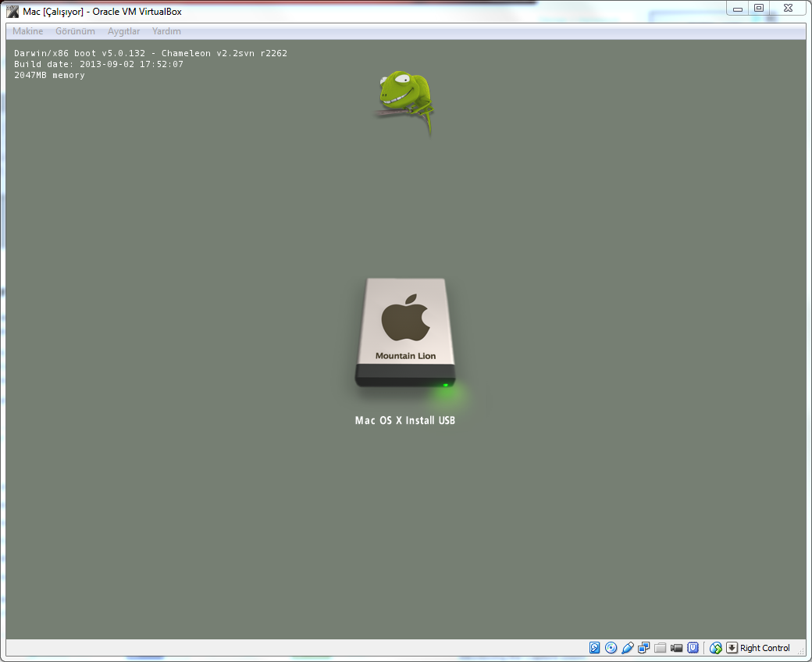Click the USB devices status icon

628,647
